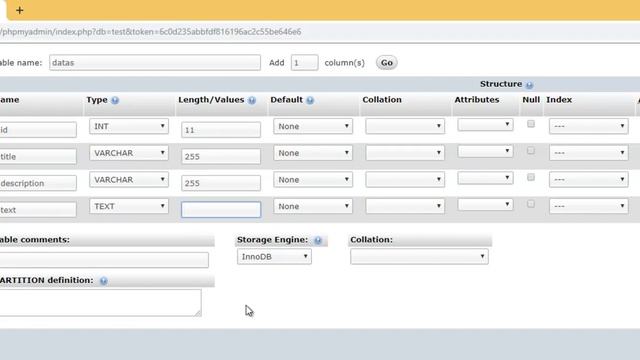The height and width of the screenshot is (360, 640).
Task: Open a new browser tab with plus
Action: click(19, 10)
